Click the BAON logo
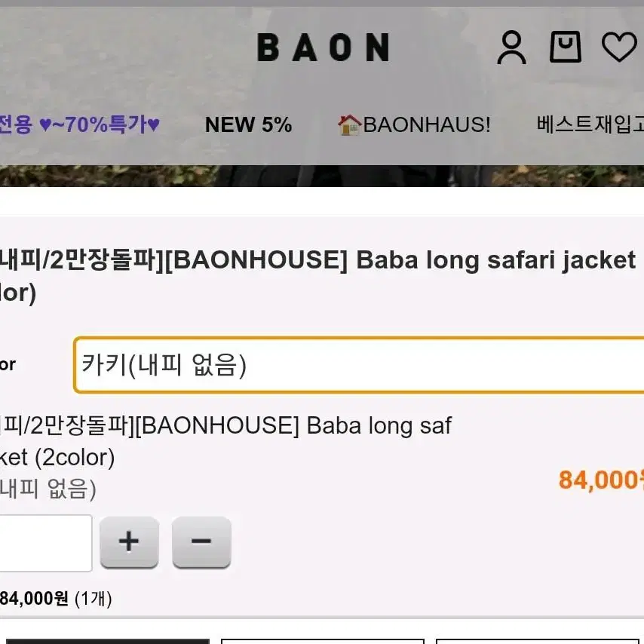Viewport: 644px width, 644px height. (323, 48)
